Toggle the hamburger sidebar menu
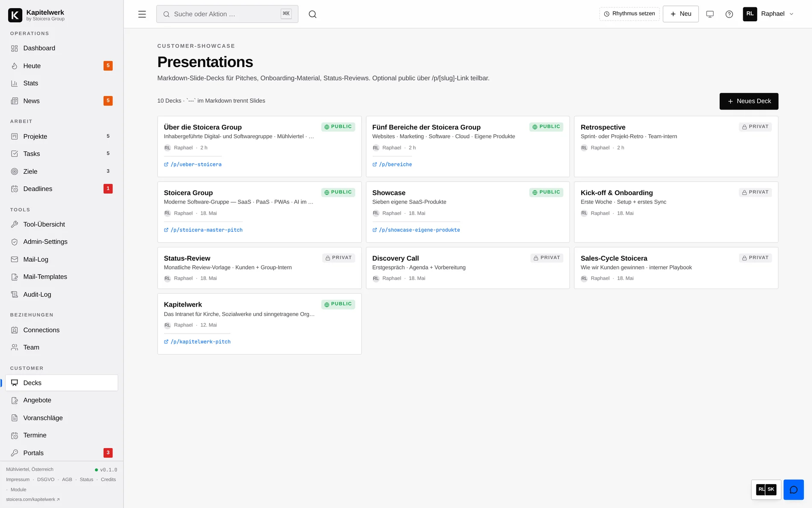The width and height of the screenshot is (812, 508). [142, 14]
